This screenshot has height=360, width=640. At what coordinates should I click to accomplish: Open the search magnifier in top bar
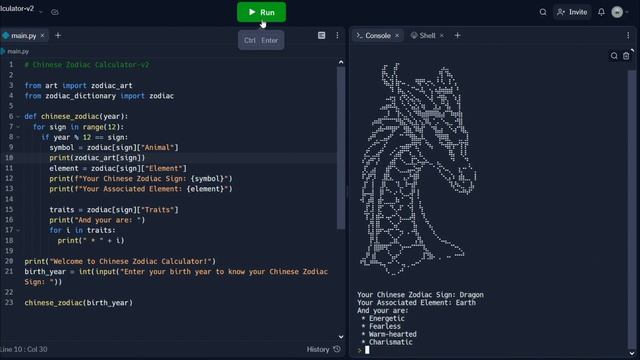pos(543,12)
